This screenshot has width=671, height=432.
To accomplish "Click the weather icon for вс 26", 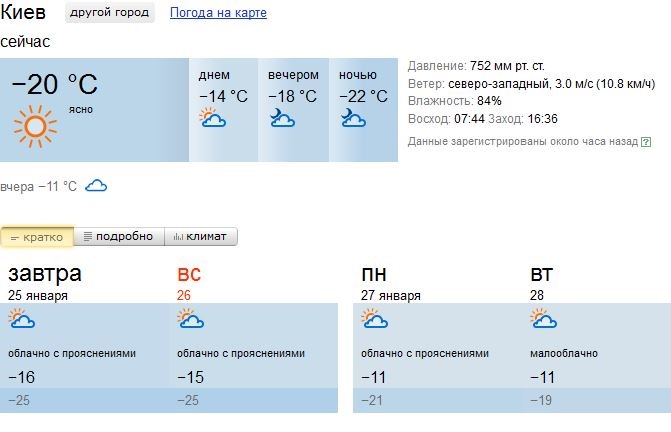I will [190, 318].
